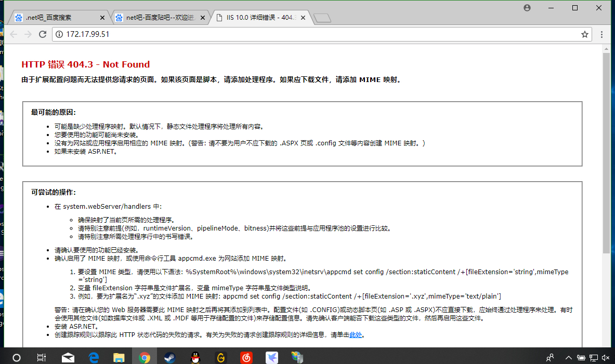Check battery status tray icon
The image size is (615, 364).
(581, 358)
